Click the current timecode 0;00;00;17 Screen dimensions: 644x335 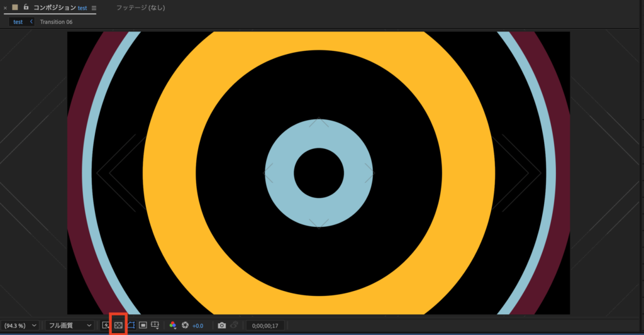[x=265, y=326]
